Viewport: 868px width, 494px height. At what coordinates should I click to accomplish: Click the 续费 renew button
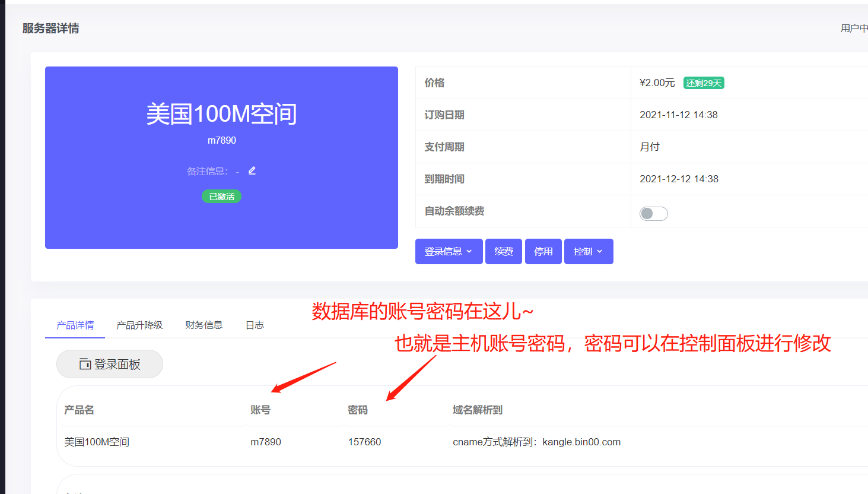tap(503, 251)
